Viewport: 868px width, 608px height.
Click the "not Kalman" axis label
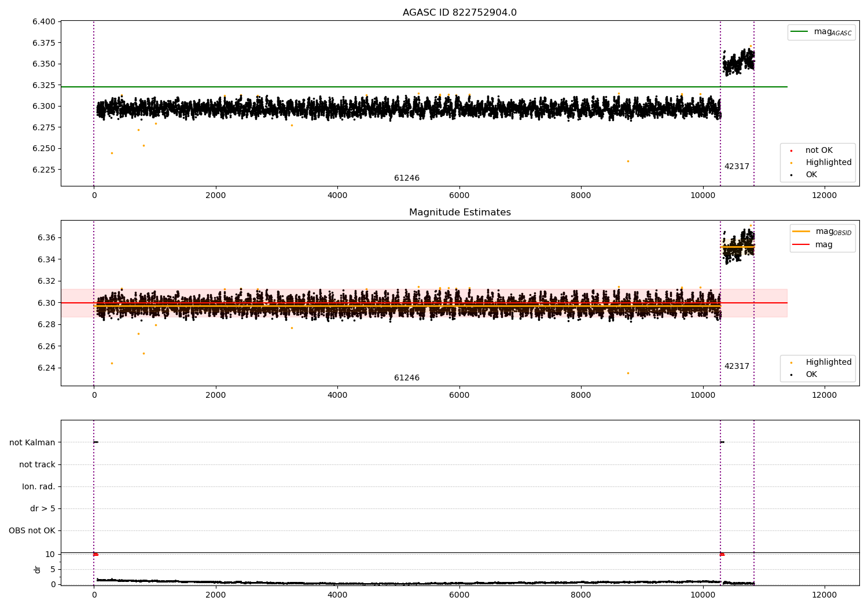point(32,443)
